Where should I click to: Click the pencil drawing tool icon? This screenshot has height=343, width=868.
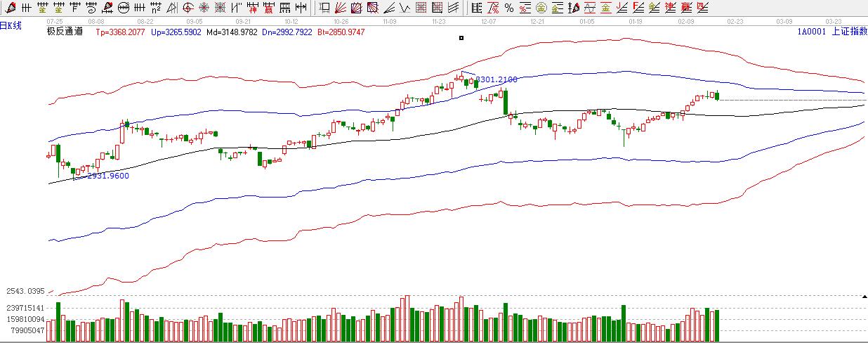click(x=11, y=8)
